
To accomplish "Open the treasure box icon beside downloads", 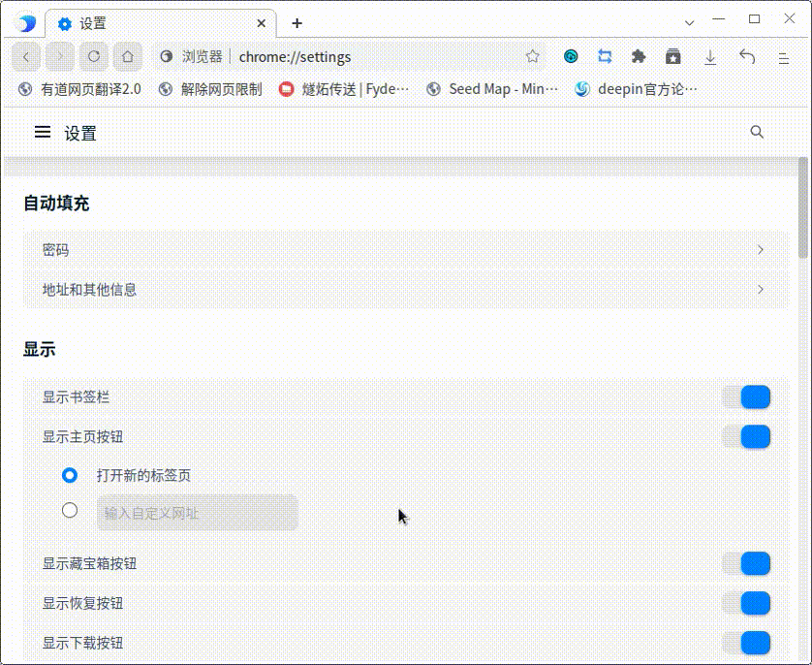I will pyautogui.click(x=673, y=56).
